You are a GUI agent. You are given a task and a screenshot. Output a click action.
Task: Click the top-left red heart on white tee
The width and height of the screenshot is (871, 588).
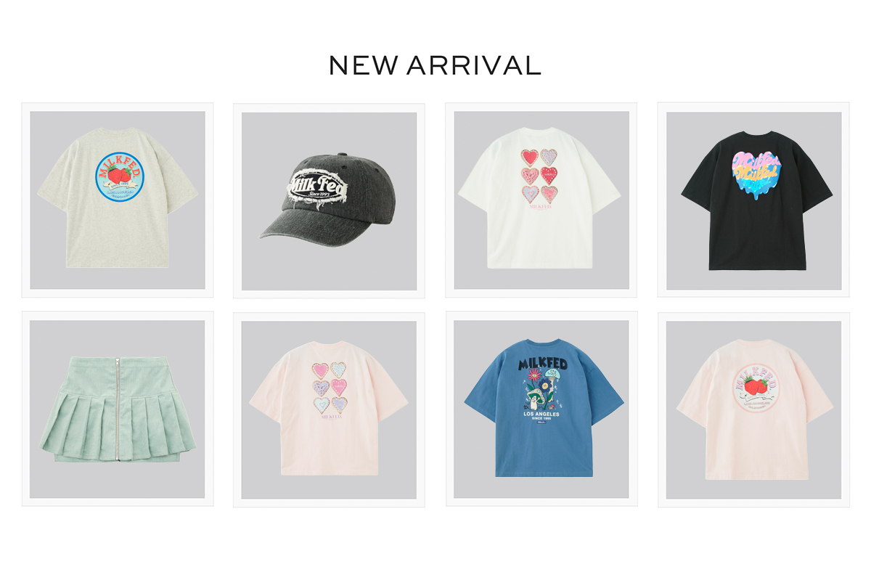(x=531, y=157)
